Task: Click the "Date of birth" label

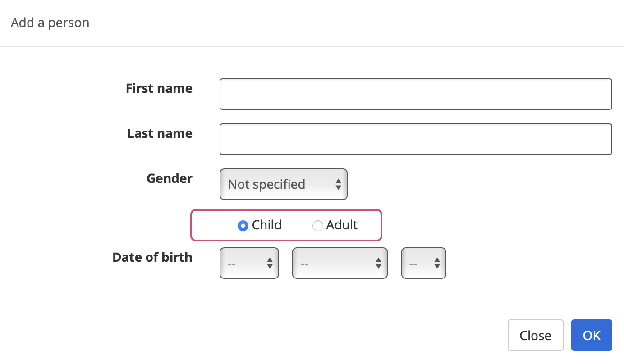Action: click(152, 257)
